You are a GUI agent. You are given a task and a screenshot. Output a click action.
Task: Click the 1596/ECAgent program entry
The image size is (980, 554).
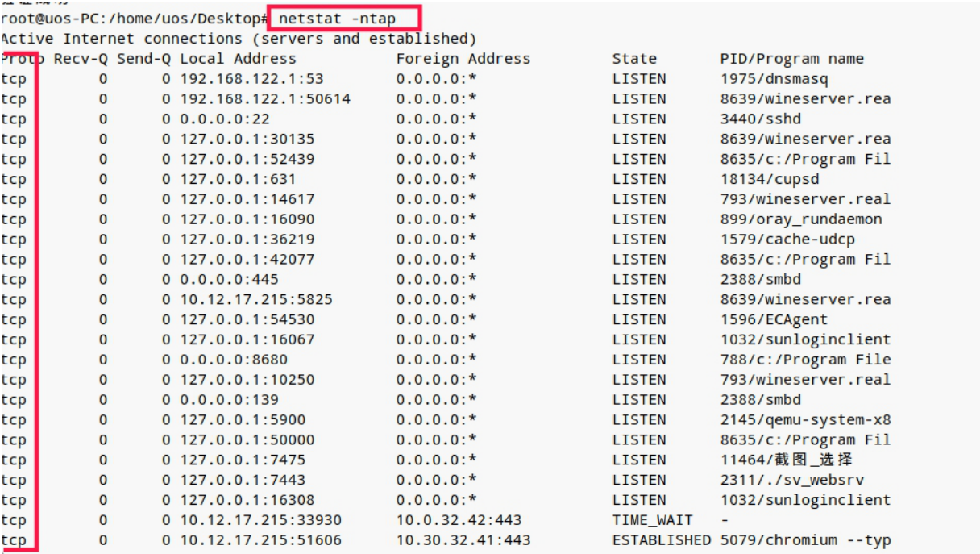coord(774,320)
